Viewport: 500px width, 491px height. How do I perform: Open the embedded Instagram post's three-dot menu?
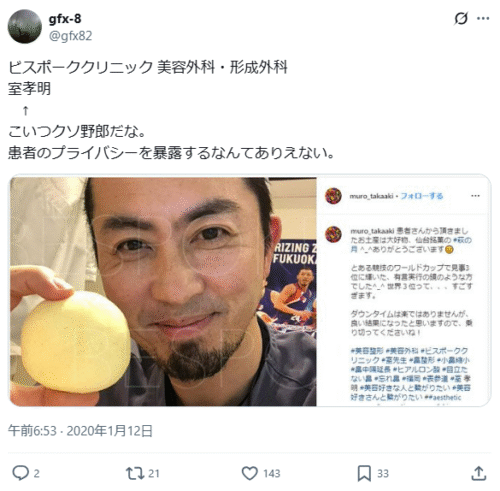475,196
